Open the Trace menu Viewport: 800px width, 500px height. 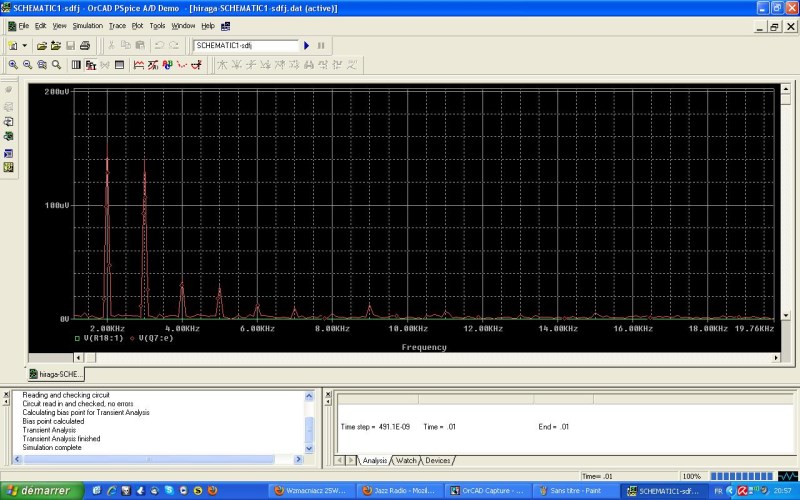tap(117, 26)
